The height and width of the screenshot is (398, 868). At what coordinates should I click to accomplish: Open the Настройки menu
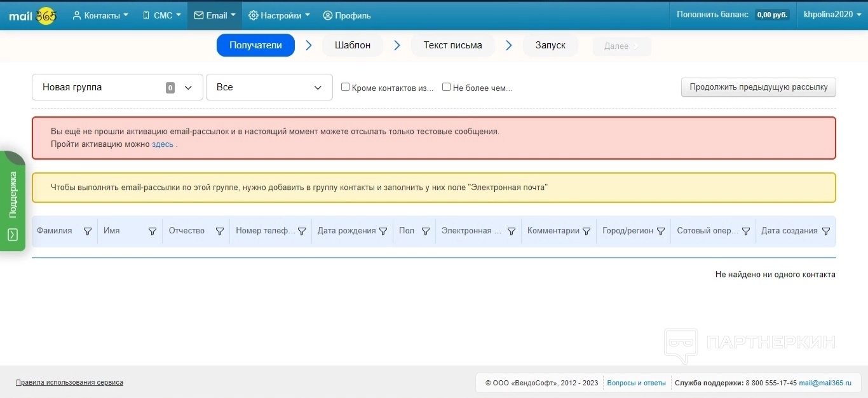point(279,15)
